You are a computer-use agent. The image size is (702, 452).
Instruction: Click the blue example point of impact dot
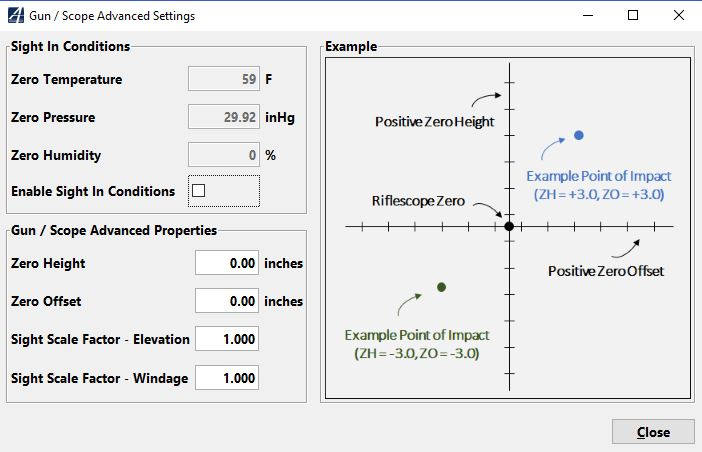pyautogui.click(x=578, y=135)
